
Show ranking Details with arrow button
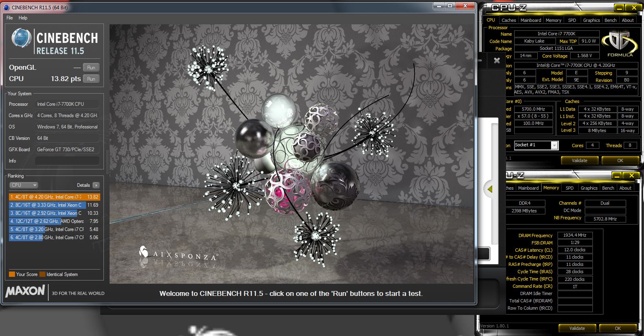pos(96,185)
